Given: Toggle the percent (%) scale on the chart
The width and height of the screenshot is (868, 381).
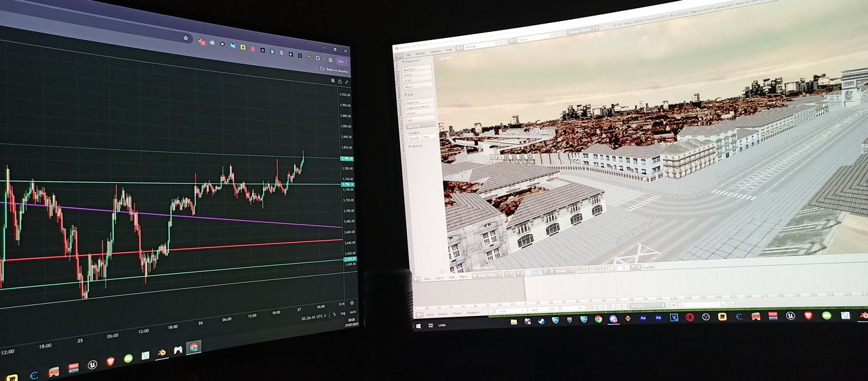Looking at the screenshot, I should coord(334,313).
